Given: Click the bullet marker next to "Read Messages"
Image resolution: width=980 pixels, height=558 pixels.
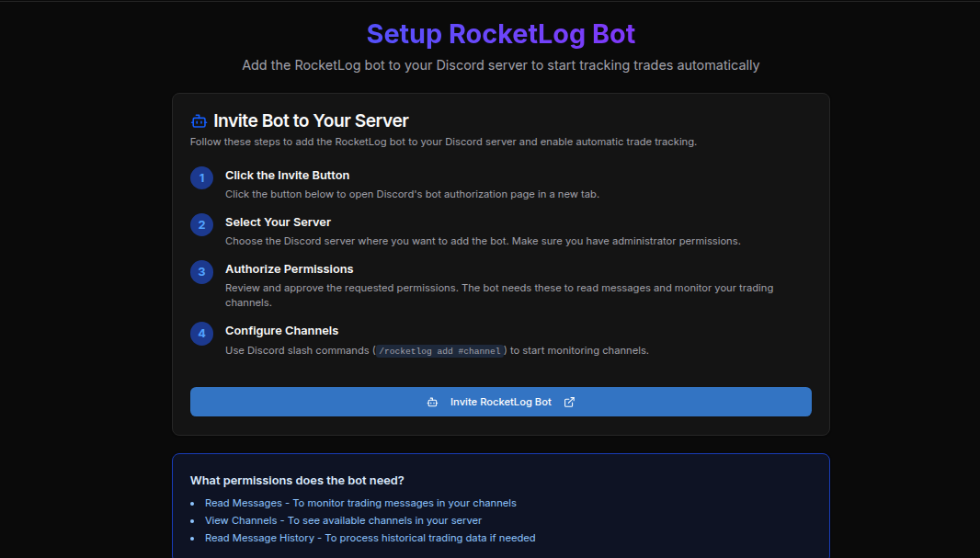Looking at the screenshot, I should 194,503.
